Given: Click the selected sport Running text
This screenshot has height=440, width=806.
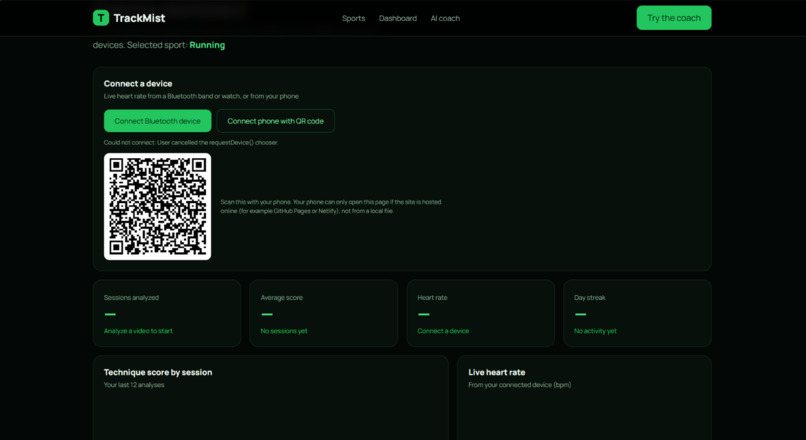Looking at the screenshot, I should [x=207, y=45].
